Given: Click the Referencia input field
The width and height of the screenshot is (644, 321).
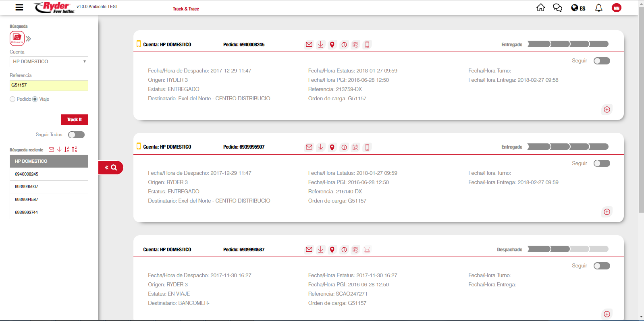Looking at the screenshot, I should point(49,85).
